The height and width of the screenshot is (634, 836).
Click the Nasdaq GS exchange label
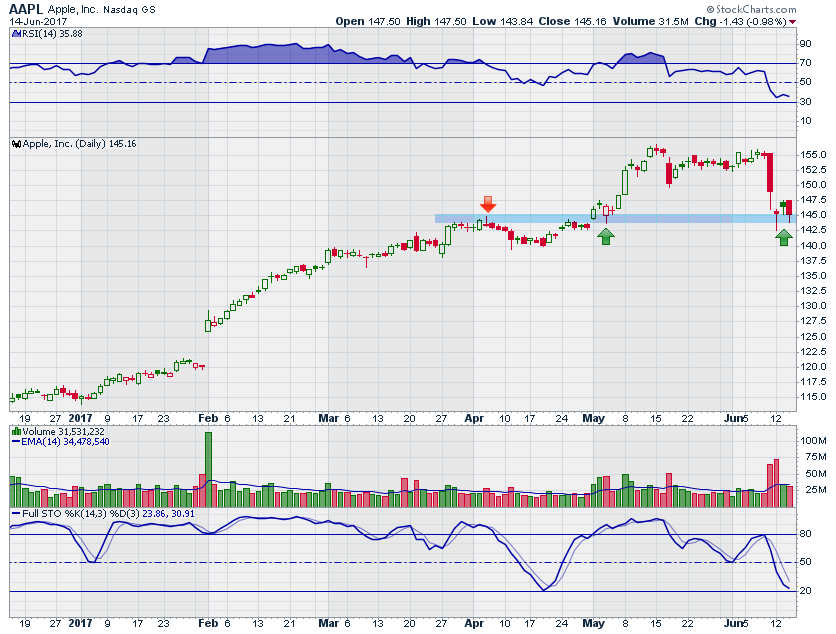[x=129, y=10]
